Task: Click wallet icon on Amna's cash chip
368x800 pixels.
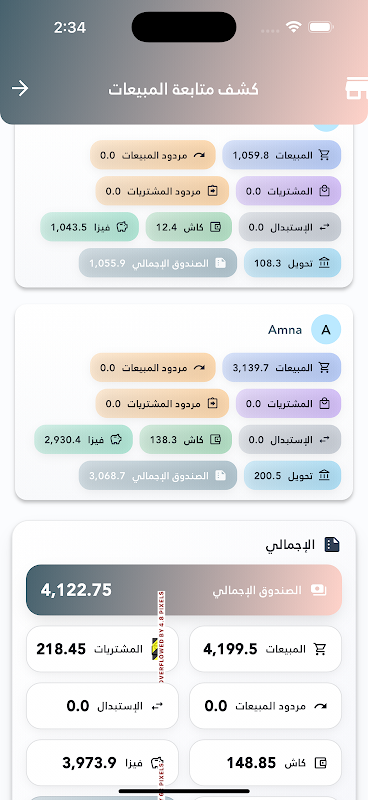Action: [215, 439]
